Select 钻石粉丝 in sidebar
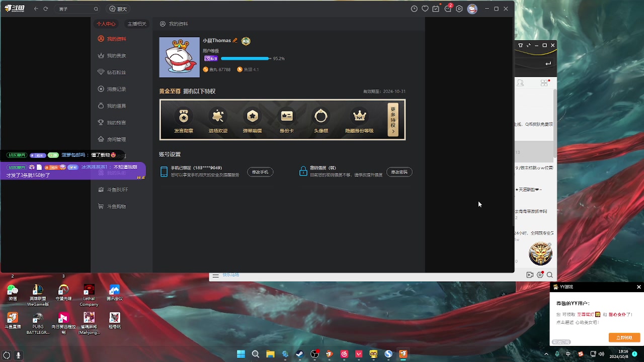 pyautogui.click(x=112, y=72)
